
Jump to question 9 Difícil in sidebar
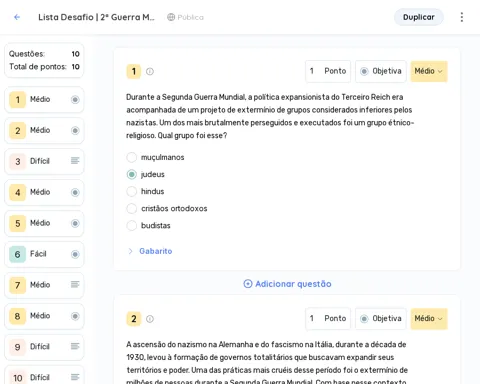click(x=44, y=347)
